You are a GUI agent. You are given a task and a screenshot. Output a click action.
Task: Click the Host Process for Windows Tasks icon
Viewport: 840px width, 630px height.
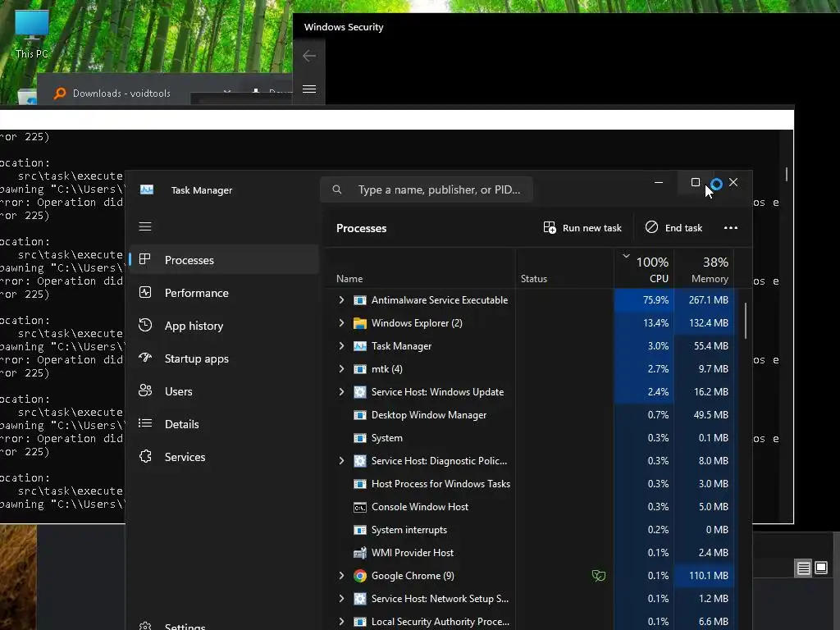pyautogui.click(x=360, y=484)
